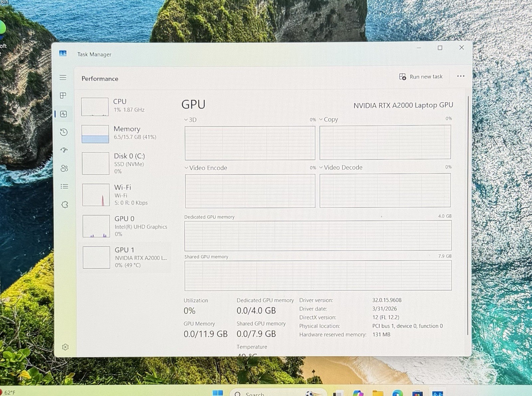Select the Disk 0 (C:) entry
Screen dimensions: 532x396
pos(126,163)
